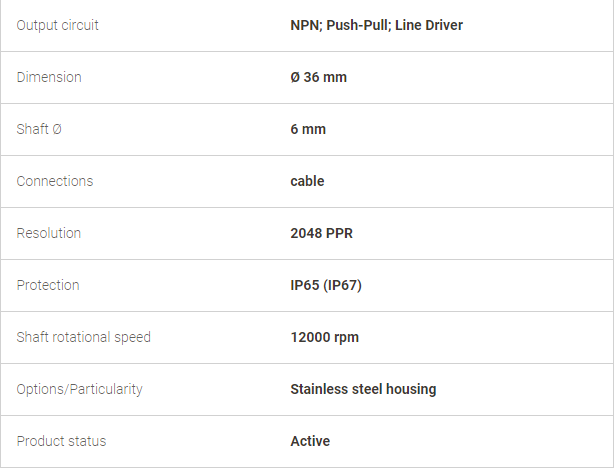Click the Protection label

[x=48, y=285]
